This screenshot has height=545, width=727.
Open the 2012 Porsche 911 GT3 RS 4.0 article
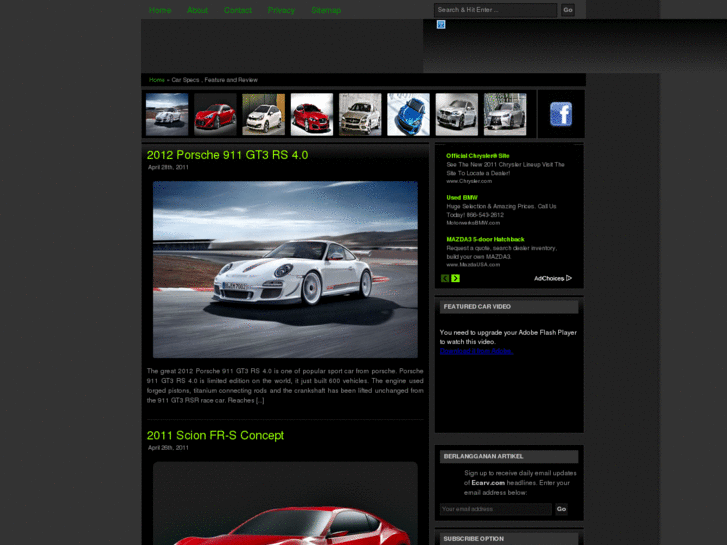click(x=227, y=155)
